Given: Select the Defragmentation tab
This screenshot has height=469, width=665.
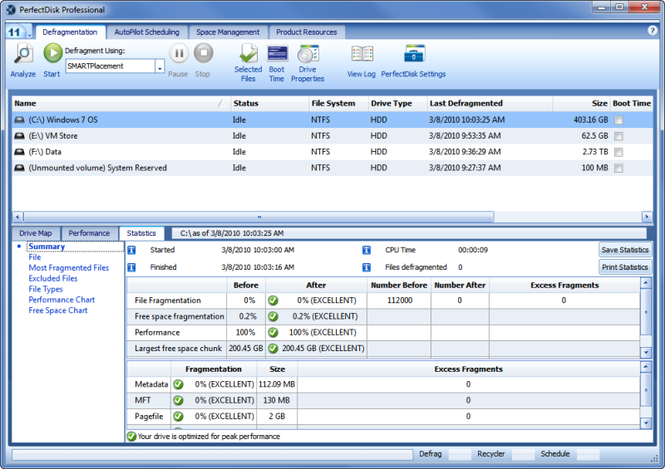Looking at the screenshot, I should click(70, 32).
